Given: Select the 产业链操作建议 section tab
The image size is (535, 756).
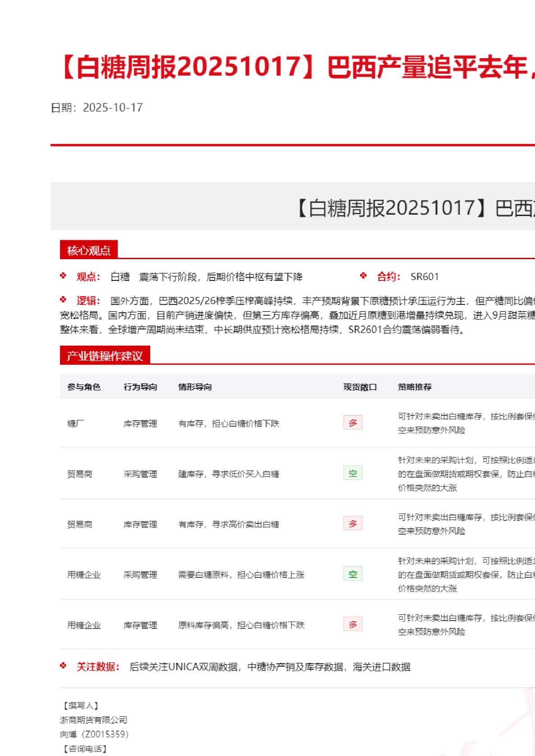Looking at the screenshot, I should [104, 356].
